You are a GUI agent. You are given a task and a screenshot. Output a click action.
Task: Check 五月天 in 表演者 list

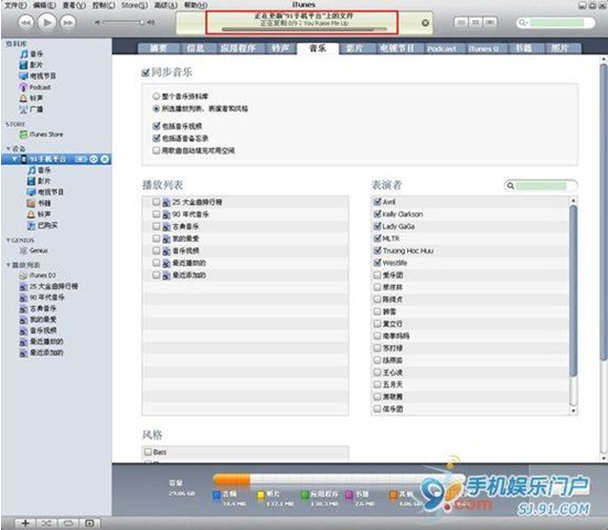(377, 384)
